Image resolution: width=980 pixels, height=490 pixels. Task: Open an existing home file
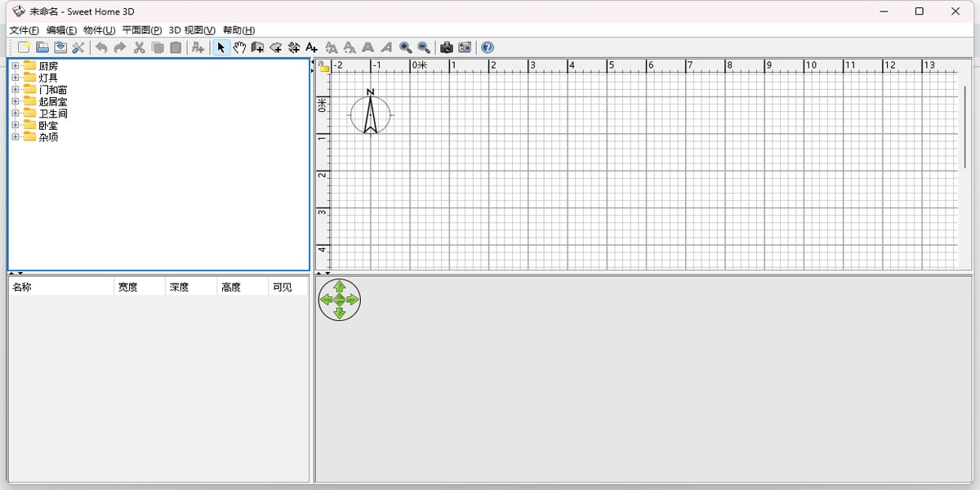click(x=42, y=47)
